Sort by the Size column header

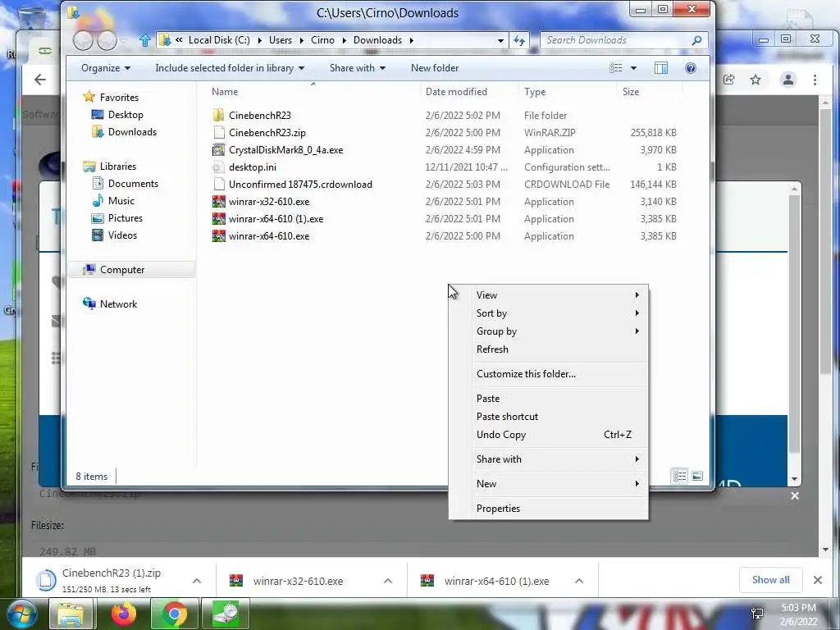click(x=631, y=92)
